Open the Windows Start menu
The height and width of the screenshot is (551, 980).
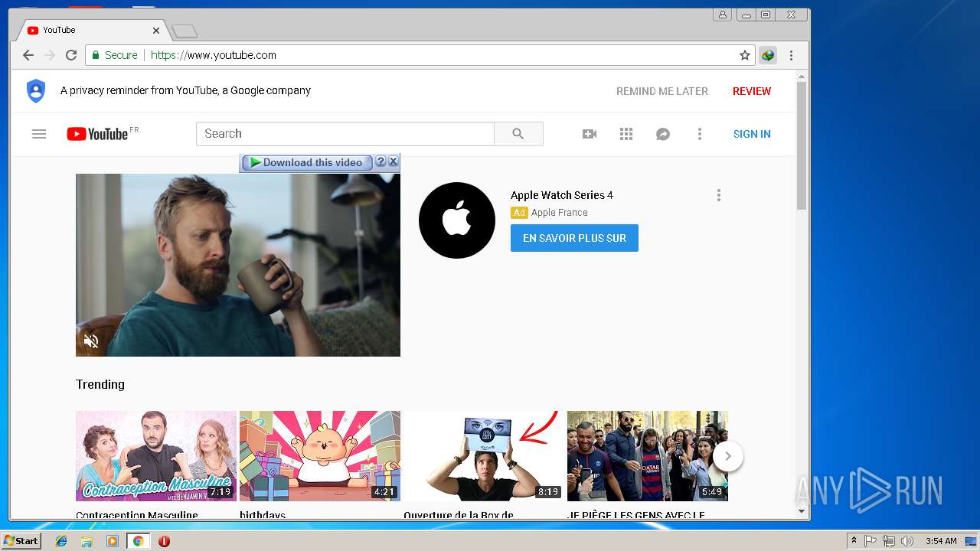click(21, 541)
